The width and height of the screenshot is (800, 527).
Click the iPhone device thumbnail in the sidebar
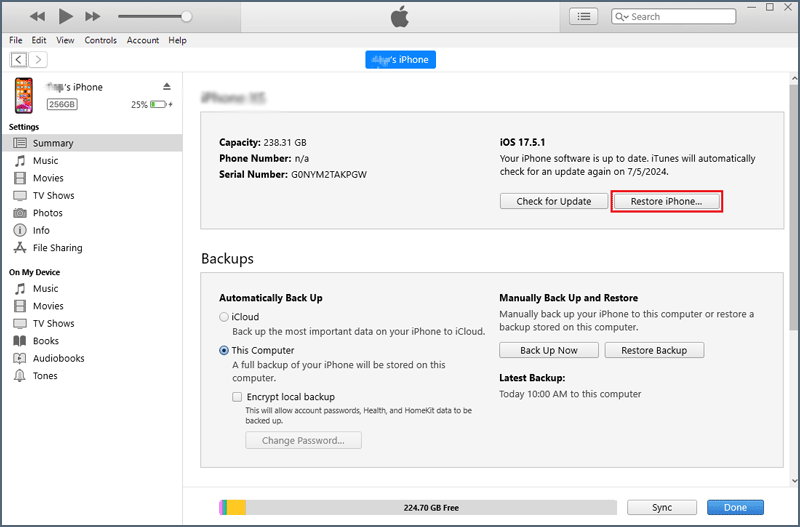pyautogui.click(x=23, y=95)
